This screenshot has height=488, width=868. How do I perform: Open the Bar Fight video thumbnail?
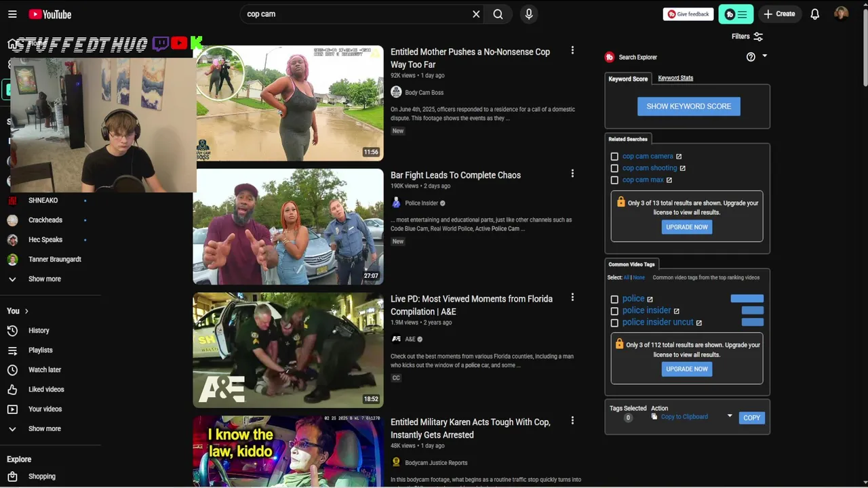[x=288, y=226]
